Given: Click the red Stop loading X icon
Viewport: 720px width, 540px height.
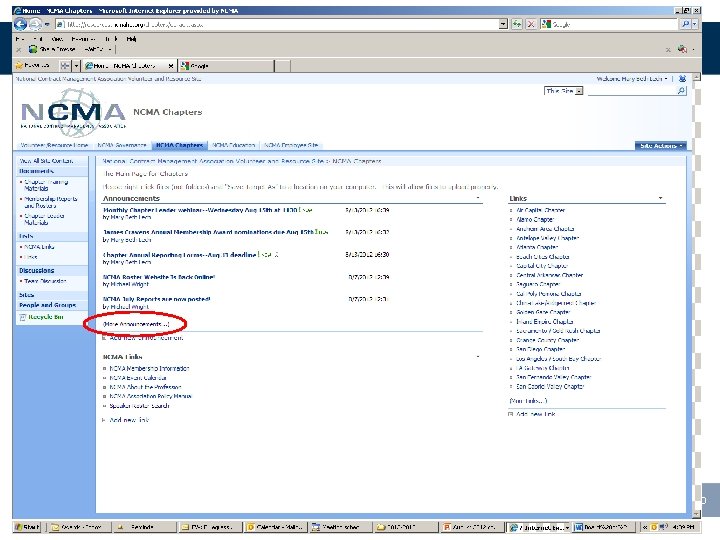Looking at the screenshot, I should click(531, 24).
